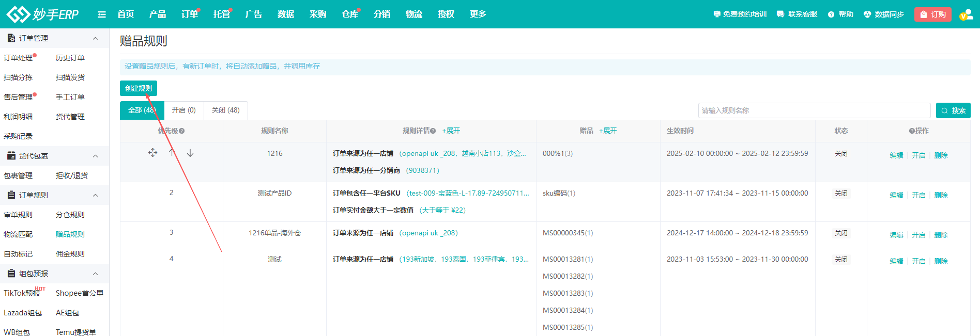This screenshot has width=980, height=336.
Task: Expand the 赠品 column with +展开
Action: (608, 131)
